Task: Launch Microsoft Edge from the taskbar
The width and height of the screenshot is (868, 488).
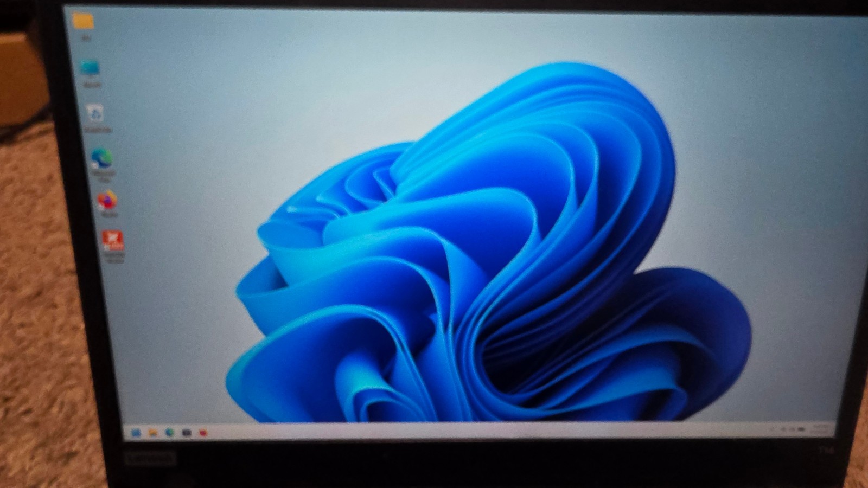Action: [170, 432]
